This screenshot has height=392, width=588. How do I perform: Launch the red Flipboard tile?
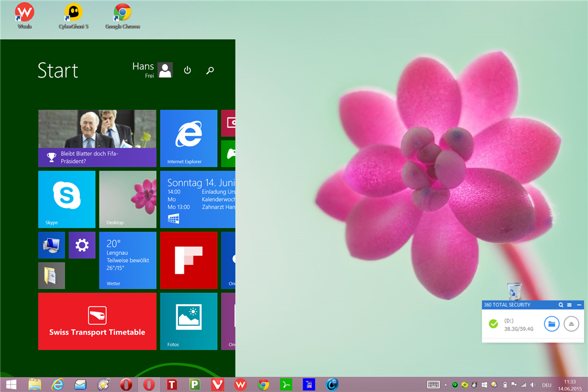click(188, 260)
